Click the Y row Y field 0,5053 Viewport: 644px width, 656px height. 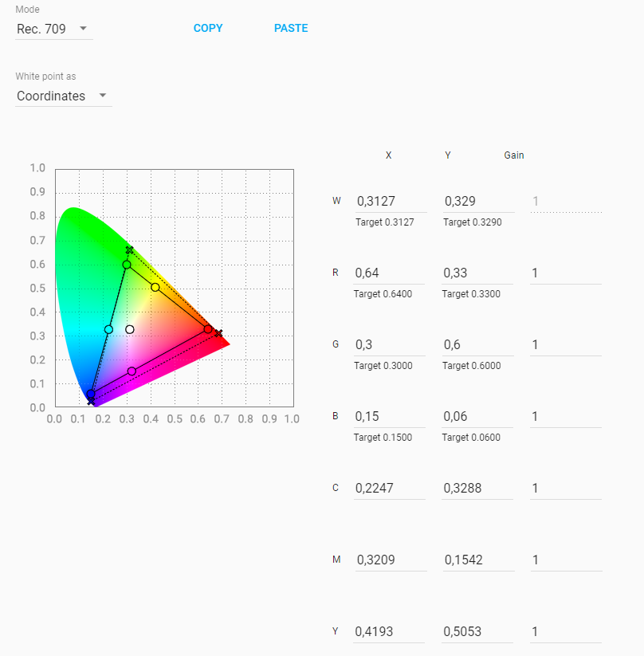click(477, 631)
